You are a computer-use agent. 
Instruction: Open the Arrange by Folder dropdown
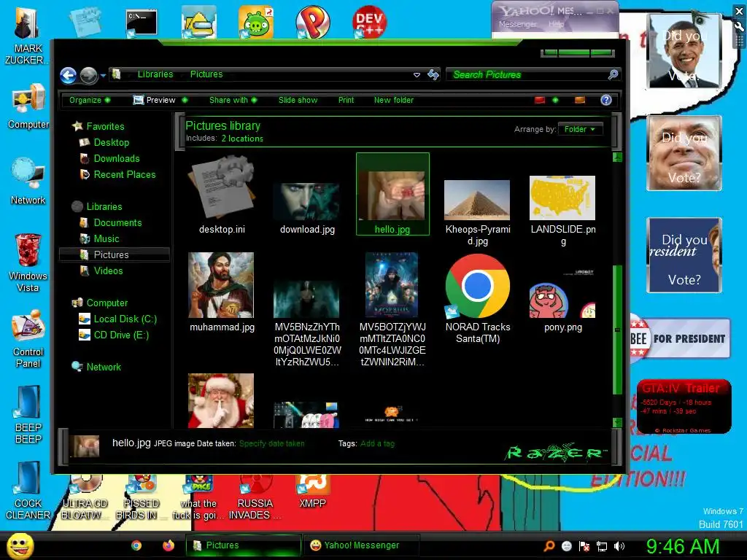coord(580,129)
